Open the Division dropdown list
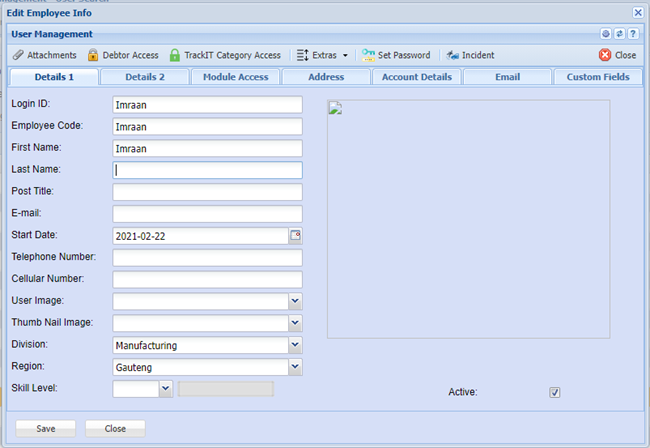This screenshot has width=650, height=448. [x=295, y=346]
